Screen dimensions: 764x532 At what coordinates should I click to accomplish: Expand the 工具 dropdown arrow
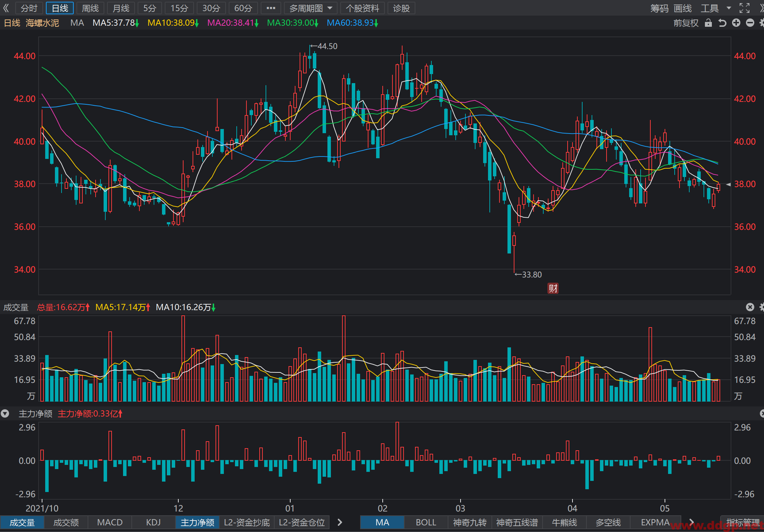click(729, 8)
